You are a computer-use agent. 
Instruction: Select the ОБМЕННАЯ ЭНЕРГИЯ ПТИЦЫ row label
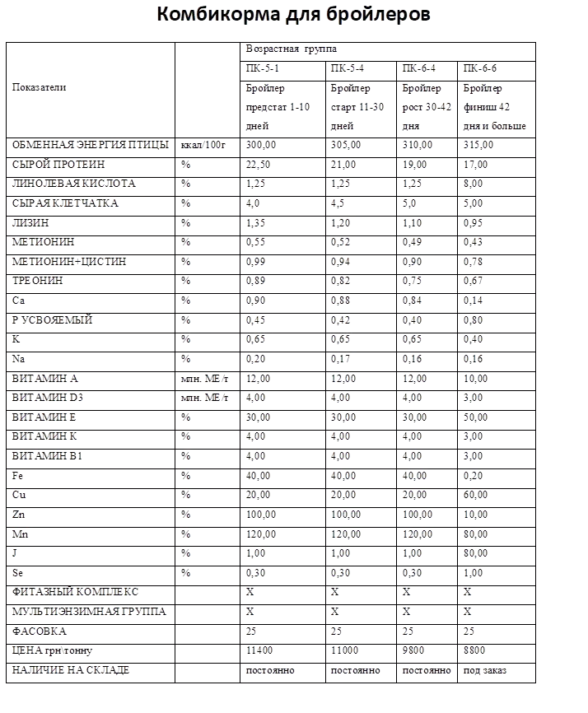click(x=90, y=145)
